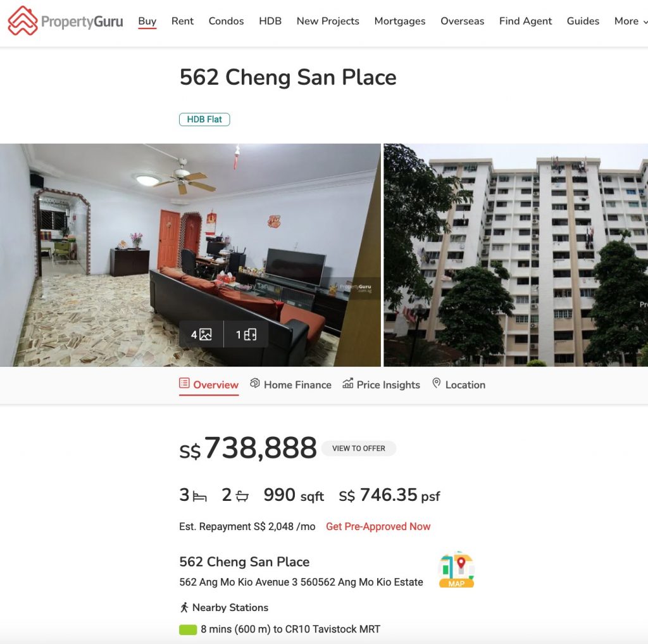Image resolution: width=648 pixels, height=644 pixels.
Task: Click the Location pin icon
Action: click(x=437, y=383)
